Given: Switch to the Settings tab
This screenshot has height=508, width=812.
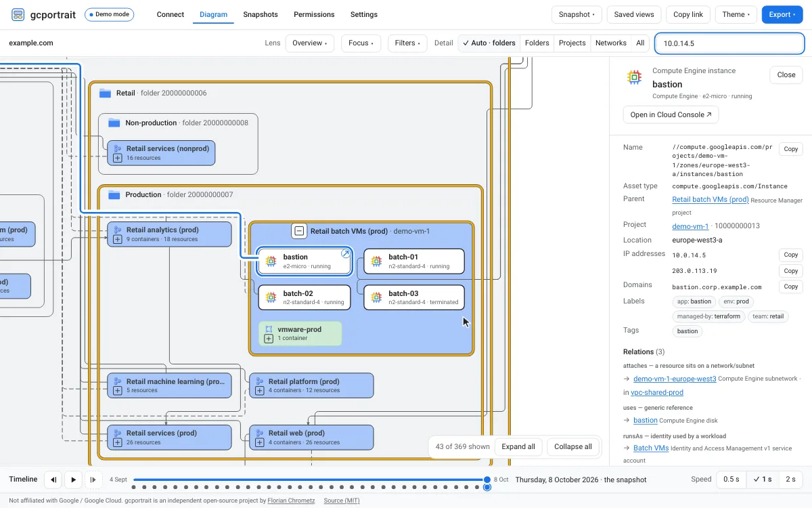Looking at the screenshot, I should click(x=364, y=14).
